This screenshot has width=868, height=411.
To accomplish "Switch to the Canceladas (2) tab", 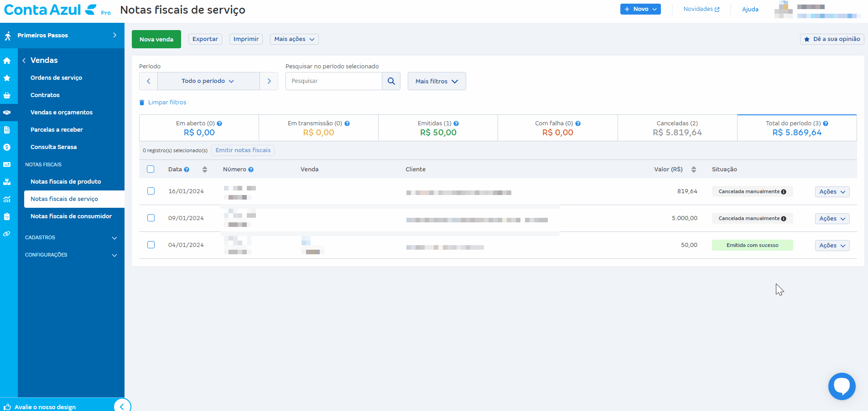I will (x=677, y=128).
